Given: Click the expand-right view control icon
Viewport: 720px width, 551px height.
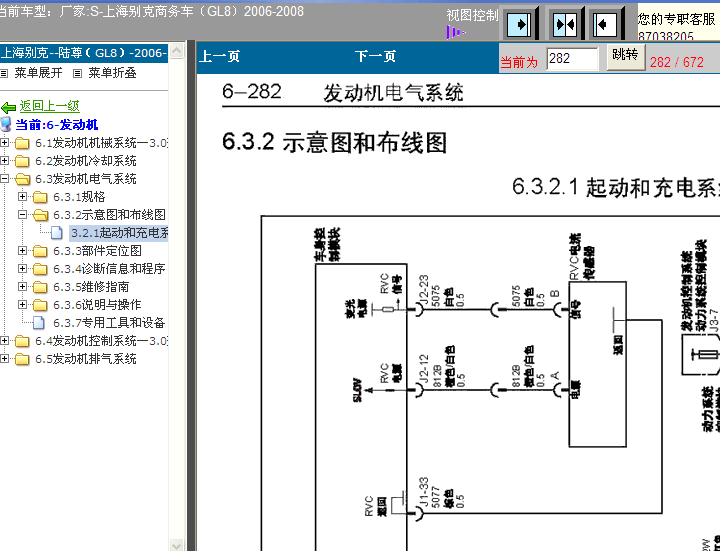Looking at the screenshot, I should tap(519, 23).
